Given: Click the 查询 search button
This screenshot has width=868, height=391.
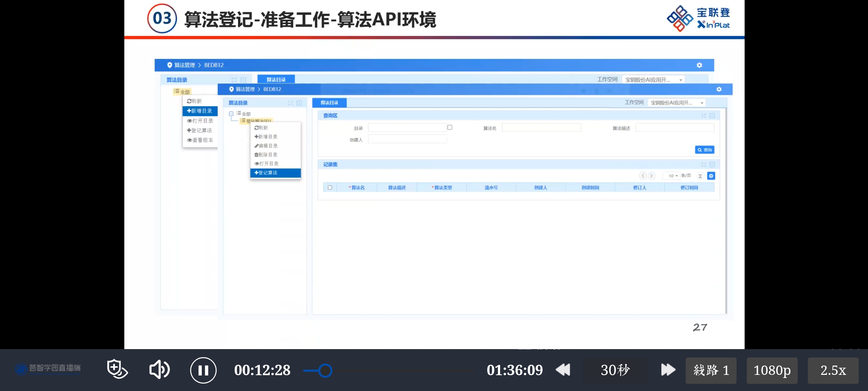Looking at the screenshot, I should (x=704, y=150).
